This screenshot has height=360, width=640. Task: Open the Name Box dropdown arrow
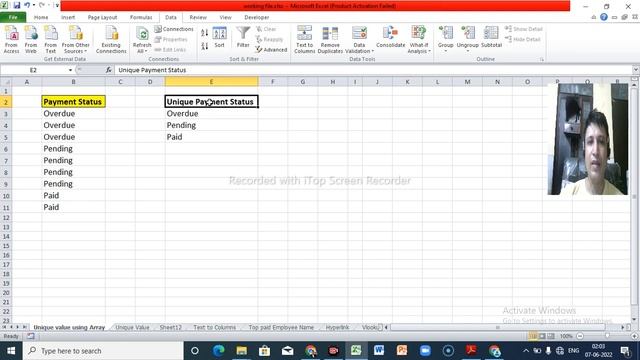click(x=70, y=70)
